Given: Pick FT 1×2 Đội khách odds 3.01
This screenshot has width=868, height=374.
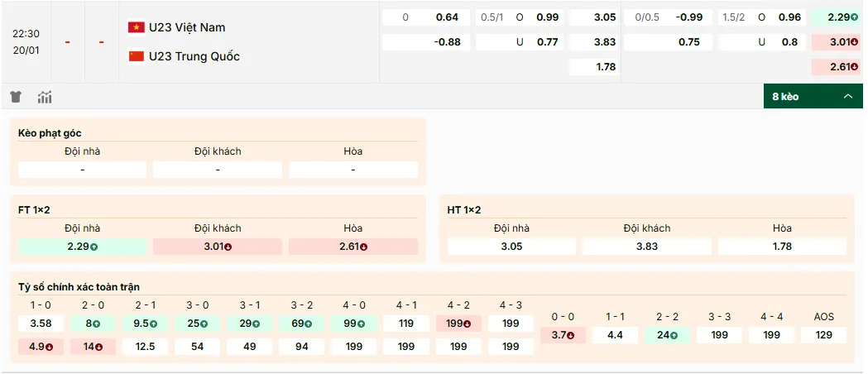Looking at the screenshot, I should pos(218,247).
